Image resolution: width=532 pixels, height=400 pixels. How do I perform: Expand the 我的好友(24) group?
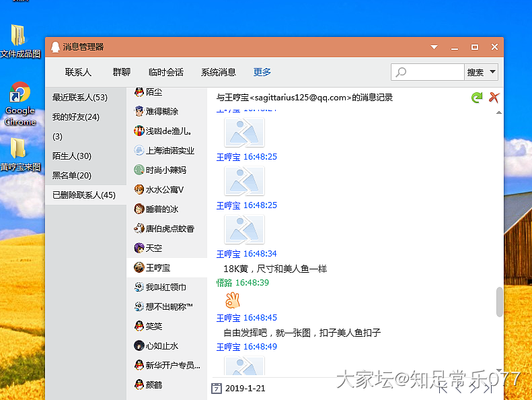pyautogui.click(x=76, y=117)
